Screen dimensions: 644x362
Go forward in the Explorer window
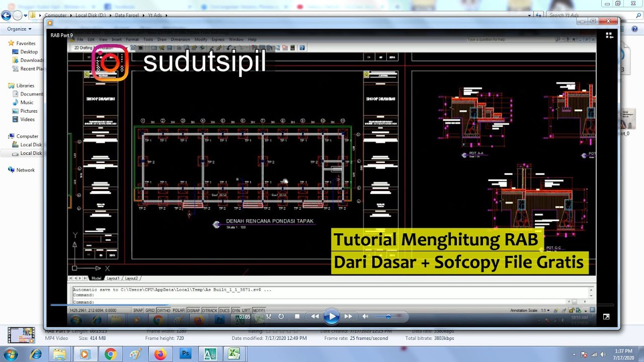(18, 15)
